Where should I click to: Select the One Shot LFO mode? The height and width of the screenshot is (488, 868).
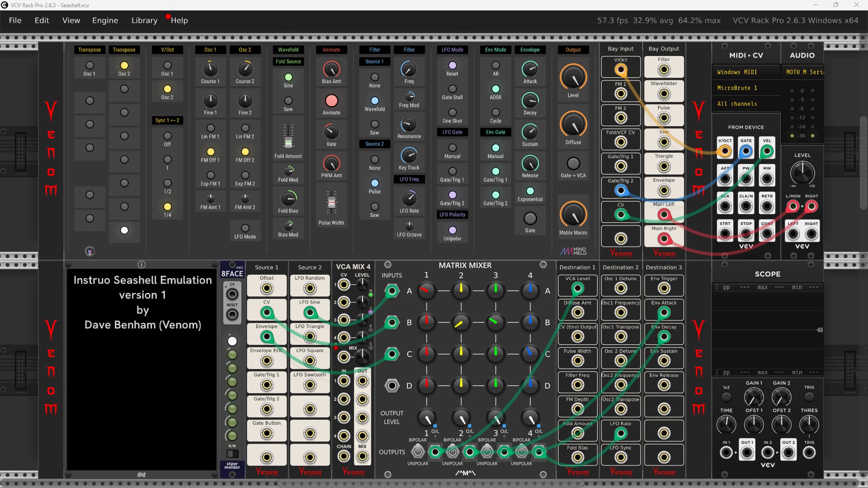pos(452,113)
